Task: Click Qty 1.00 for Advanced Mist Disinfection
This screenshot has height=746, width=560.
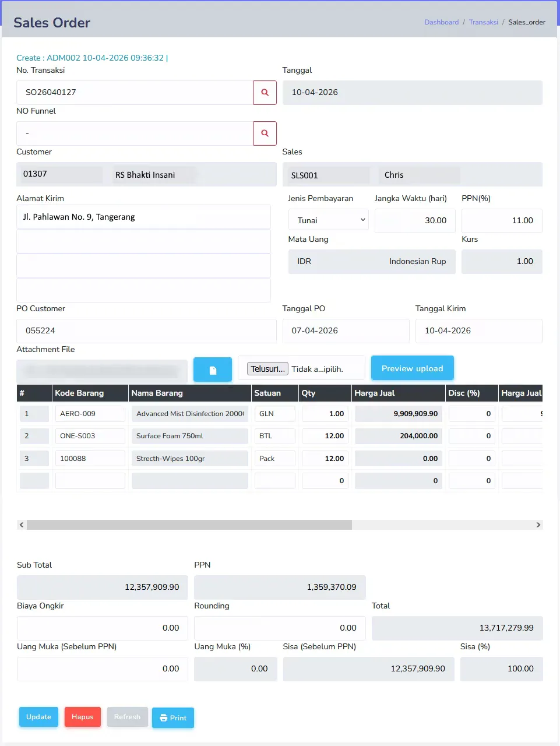Action: coord(325,414)
